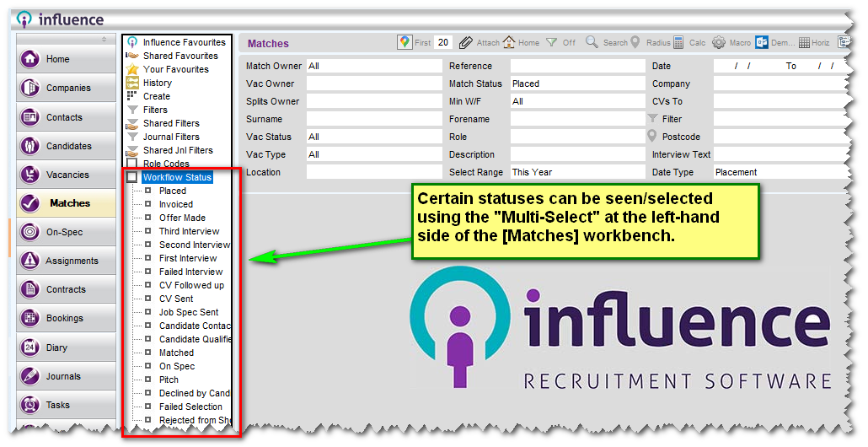Tick Invoiced workflow status box

147,204
